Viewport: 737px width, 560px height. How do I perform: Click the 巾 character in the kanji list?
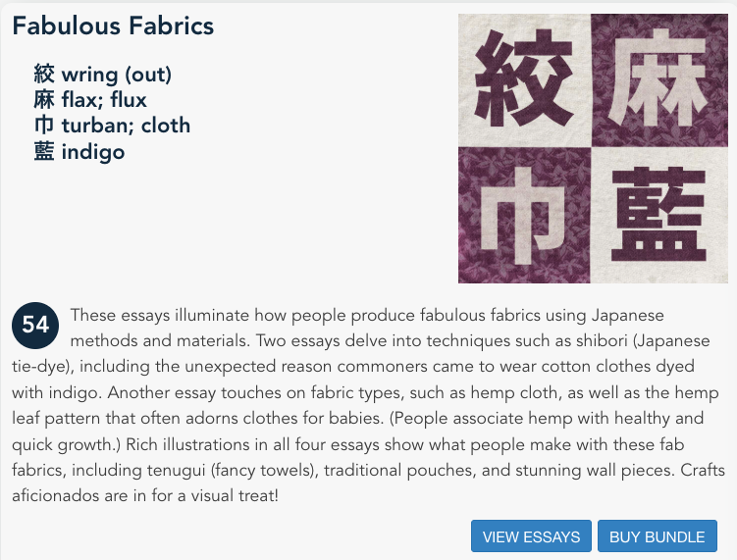(x=44, y=126)
